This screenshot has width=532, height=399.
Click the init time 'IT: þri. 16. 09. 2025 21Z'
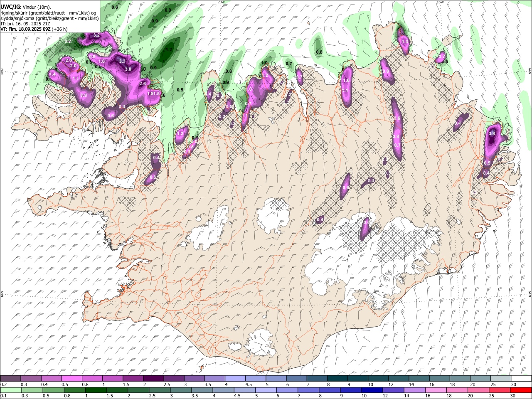coord(25,24)
